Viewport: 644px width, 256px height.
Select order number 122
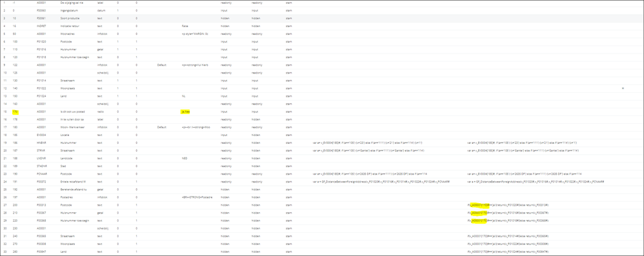[15, 65]
